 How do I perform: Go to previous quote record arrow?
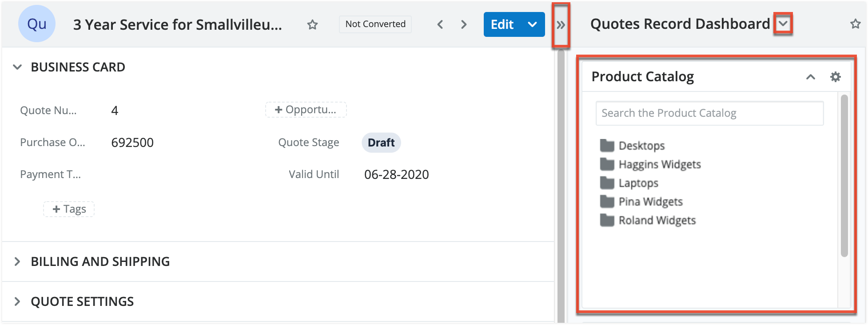coord(440,24)
